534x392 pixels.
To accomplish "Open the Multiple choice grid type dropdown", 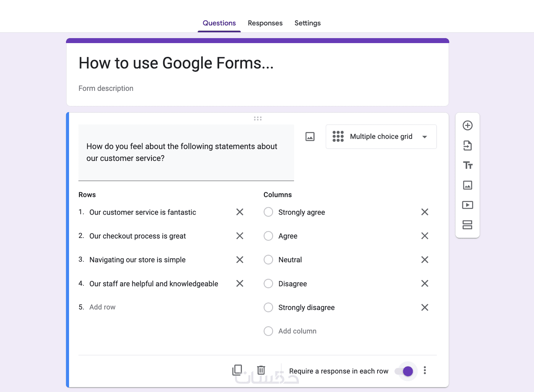I will [x=381, y=137].
